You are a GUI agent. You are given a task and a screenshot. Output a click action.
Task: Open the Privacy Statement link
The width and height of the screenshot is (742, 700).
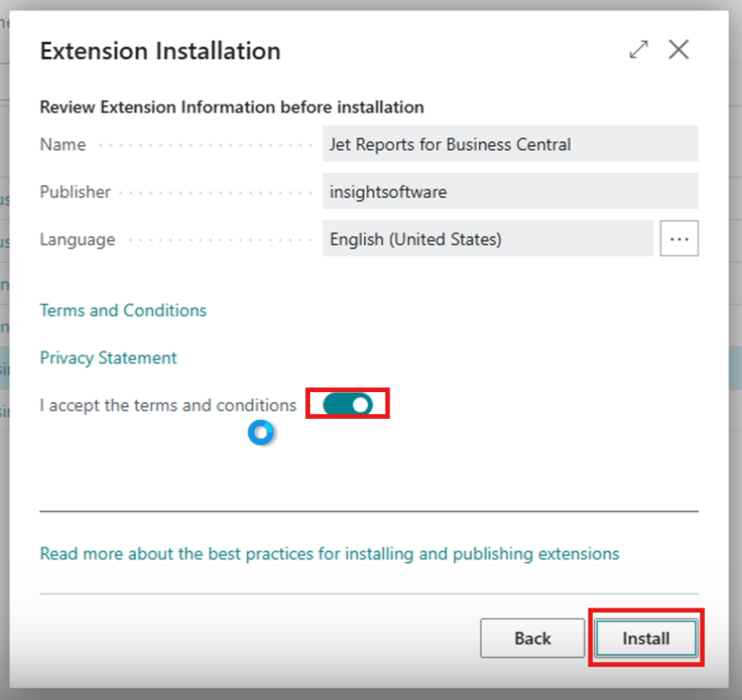[x=108, y=358]
